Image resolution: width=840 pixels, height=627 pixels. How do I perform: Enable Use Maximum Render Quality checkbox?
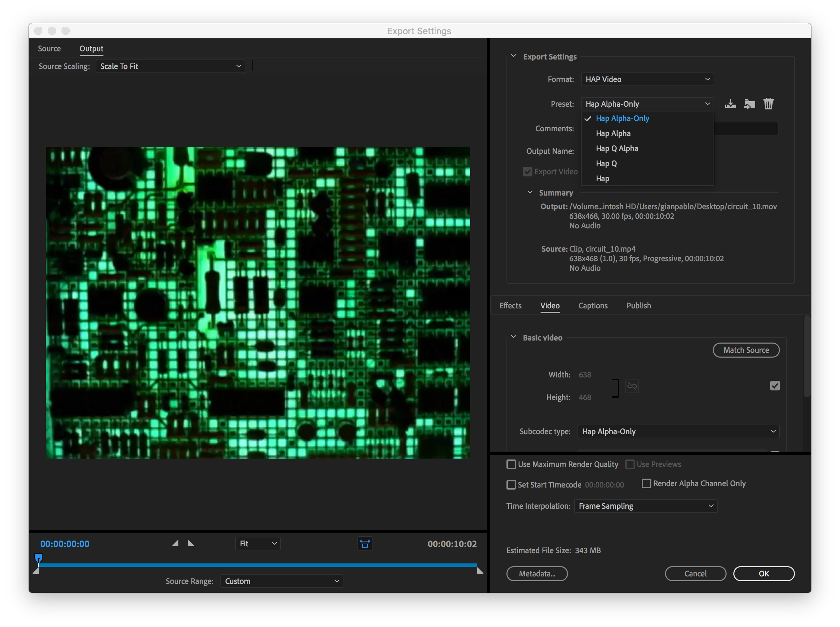coord(511,464)
